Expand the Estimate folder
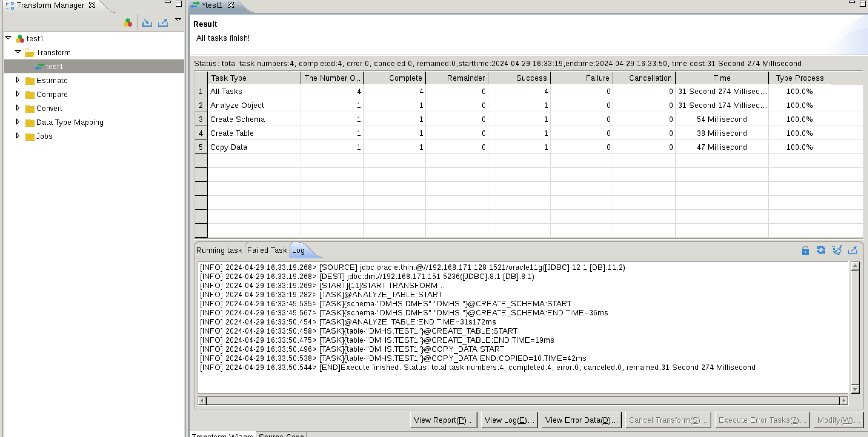 18,80
